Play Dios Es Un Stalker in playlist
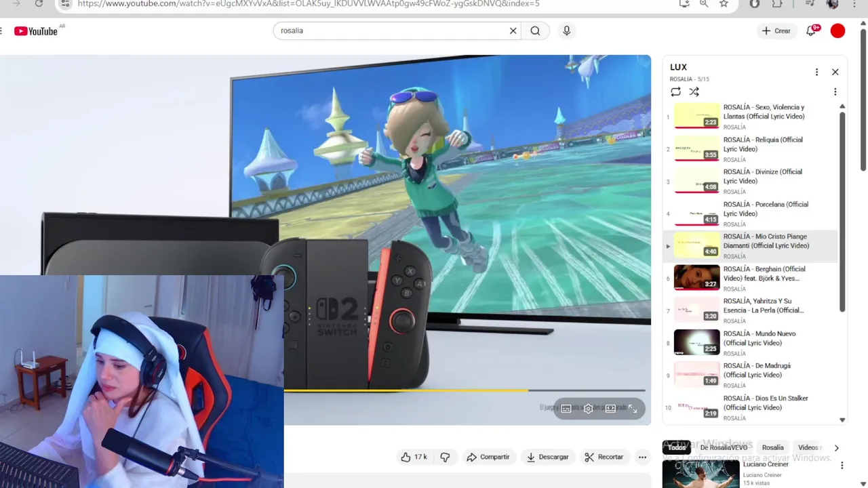The width and height of the screenshot is (868, 488). 750,407
